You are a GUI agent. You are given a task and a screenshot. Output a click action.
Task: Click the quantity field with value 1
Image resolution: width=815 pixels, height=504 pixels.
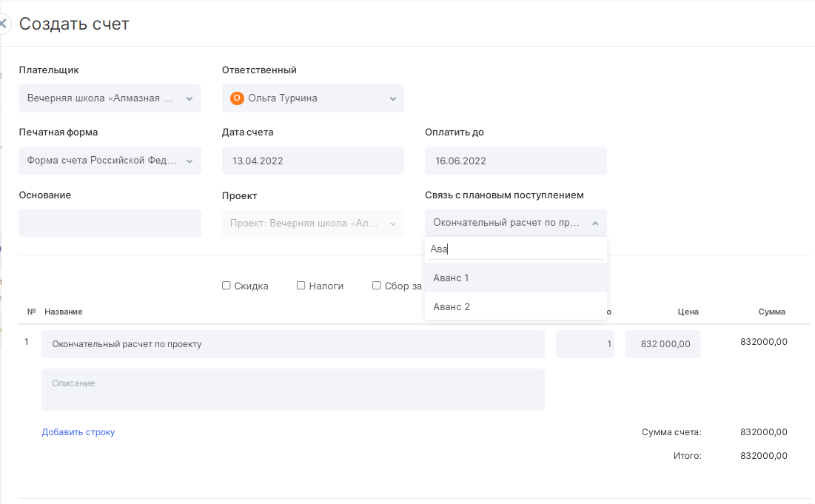pyautogui.click(x=585, y=344)
